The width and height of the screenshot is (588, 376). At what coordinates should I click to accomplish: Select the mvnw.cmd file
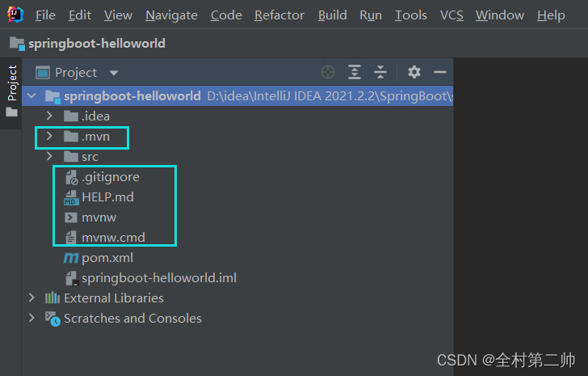[x=113, y=238]
